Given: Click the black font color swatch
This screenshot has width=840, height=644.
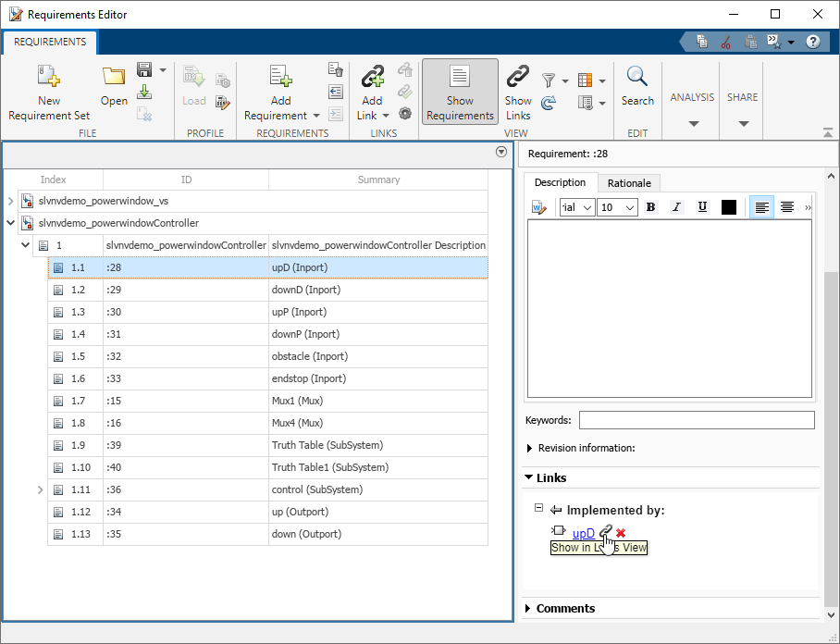Looking at the screenshot, I should click(x=729, y=206).
